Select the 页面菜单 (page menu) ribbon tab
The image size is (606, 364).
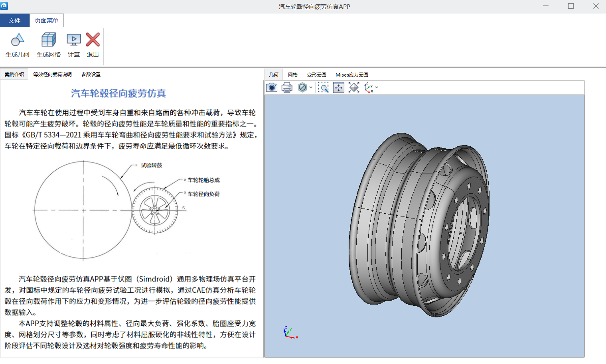47,20
